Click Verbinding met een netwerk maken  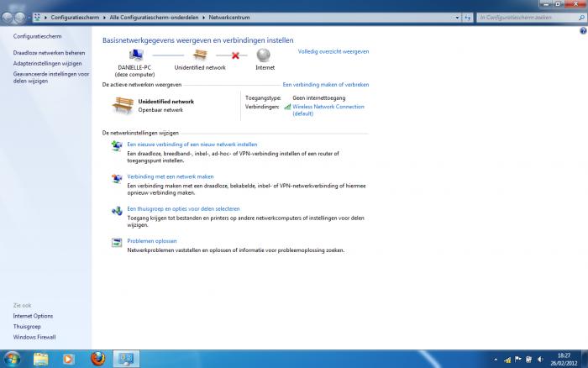coord(171,176)
